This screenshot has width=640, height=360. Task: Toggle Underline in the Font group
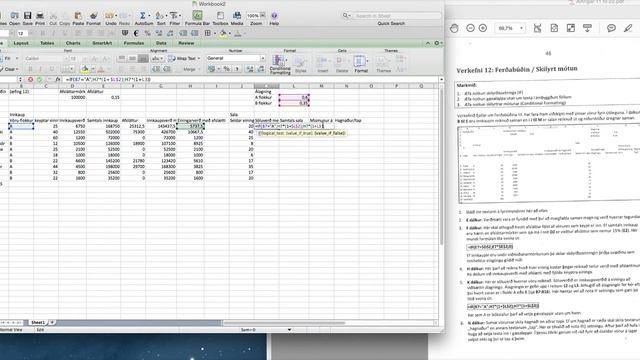[51, 69]
